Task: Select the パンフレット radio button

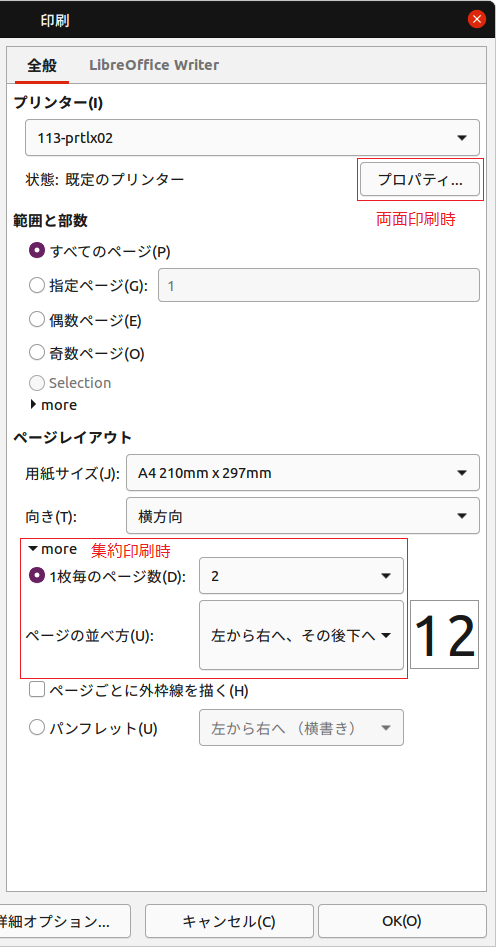Action: 37,728
